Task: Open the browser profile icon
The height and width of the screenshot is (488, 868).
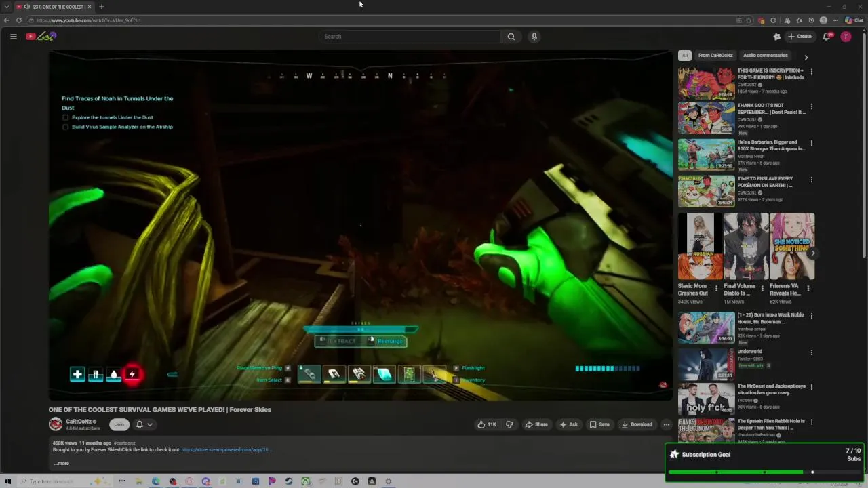Action: [823, 20]
